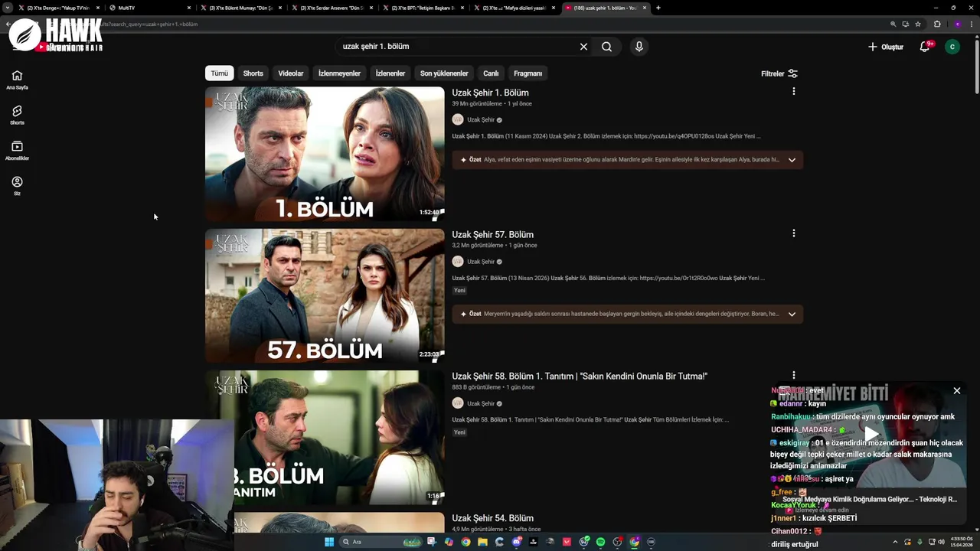The height and width of the screenshot is (551, 980).
Task: Switch to X'te Serdar Arseven browser tab
Action: pos(331,8)
